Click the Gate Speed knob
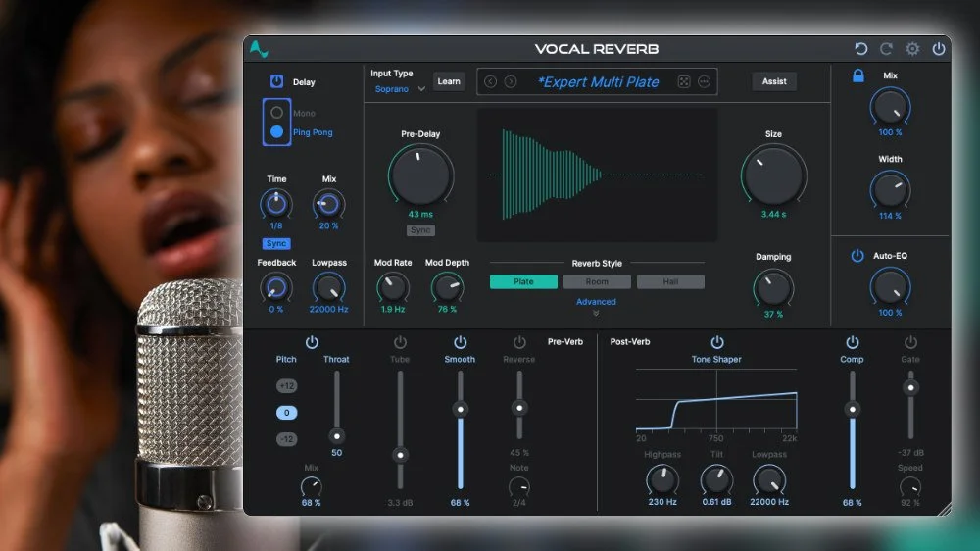This screenshot has width=980, height=551. click(x=910, y=486)
